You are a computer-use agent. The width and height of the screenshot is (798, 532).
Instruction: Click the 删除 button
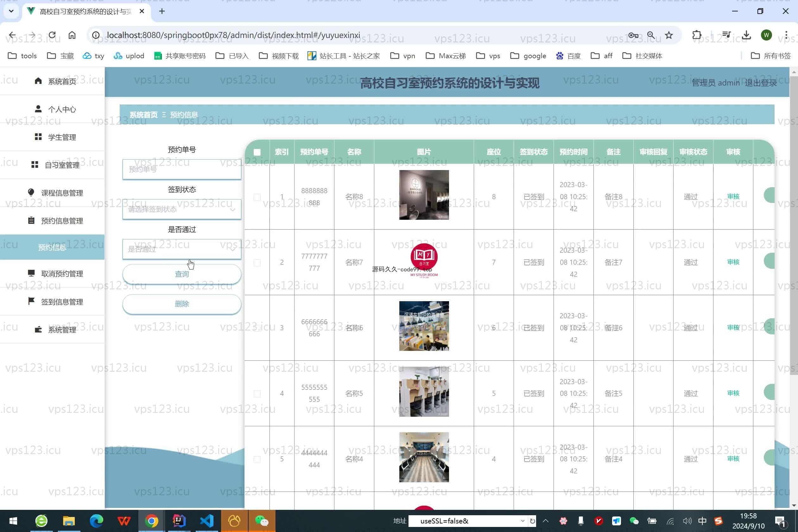click(182, 304)
